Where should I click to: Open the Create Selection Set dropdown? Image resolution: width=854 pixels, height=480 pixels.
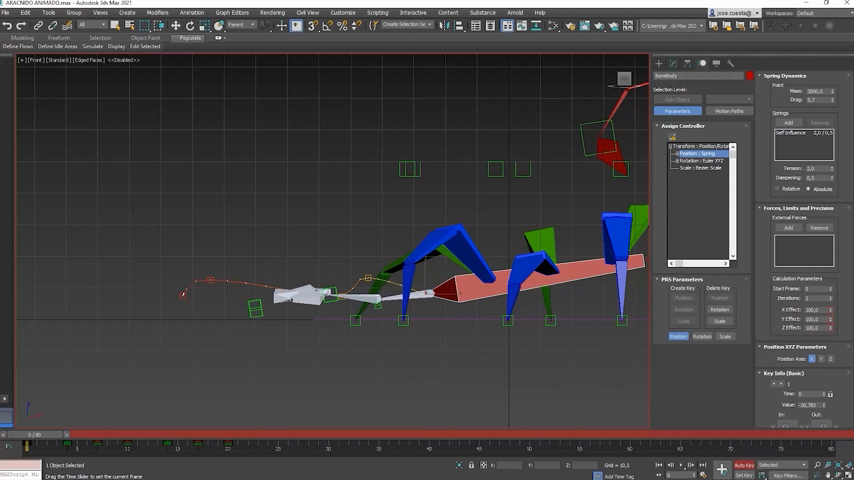click(x=407, y=25)
